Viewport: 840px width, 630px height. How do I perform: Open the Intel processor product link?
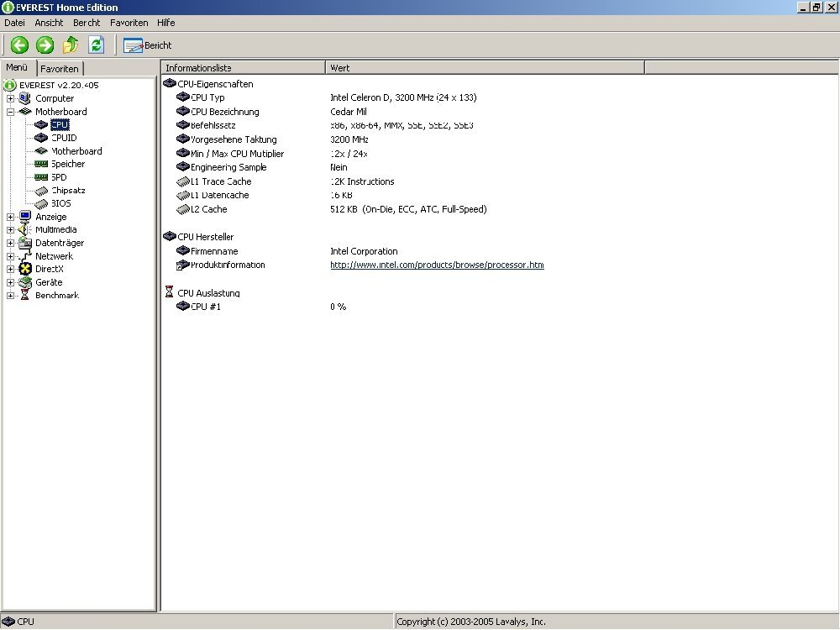point(437,265)
